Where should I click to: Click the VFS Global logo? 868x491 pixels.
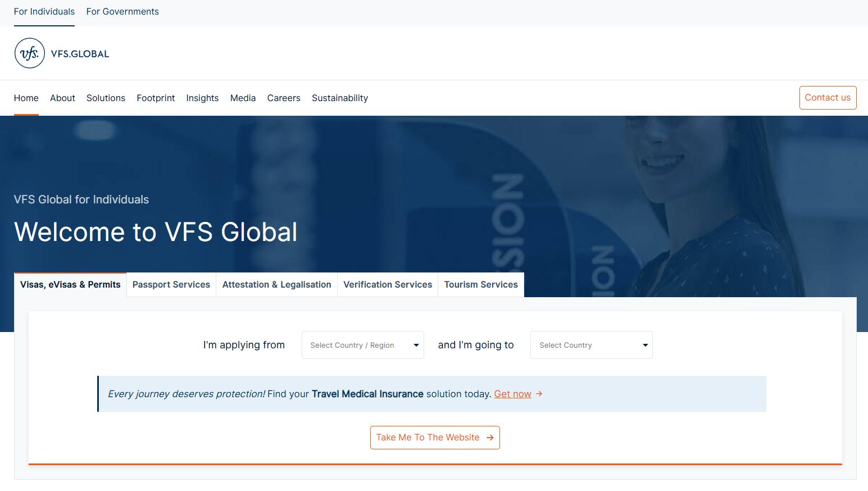[62, 53]
